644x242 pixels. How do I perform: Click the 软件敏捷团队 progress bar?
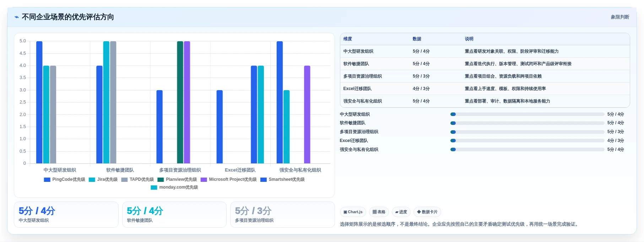[527, 123]
